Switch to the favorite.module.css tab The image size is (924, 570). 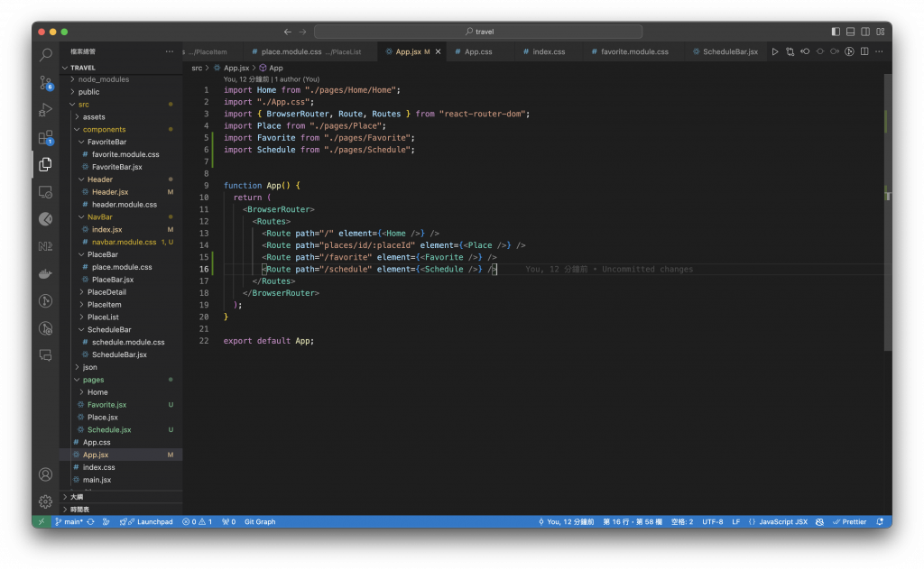click(x=634, y=51)
